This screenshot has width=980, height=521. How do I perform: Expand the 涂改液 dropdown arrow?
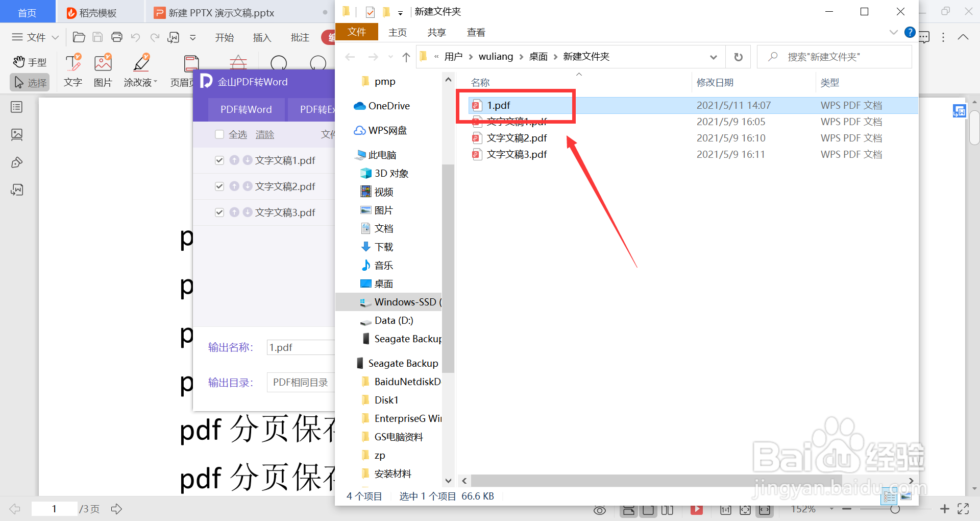pyautogui.click(x=155, y=82)
